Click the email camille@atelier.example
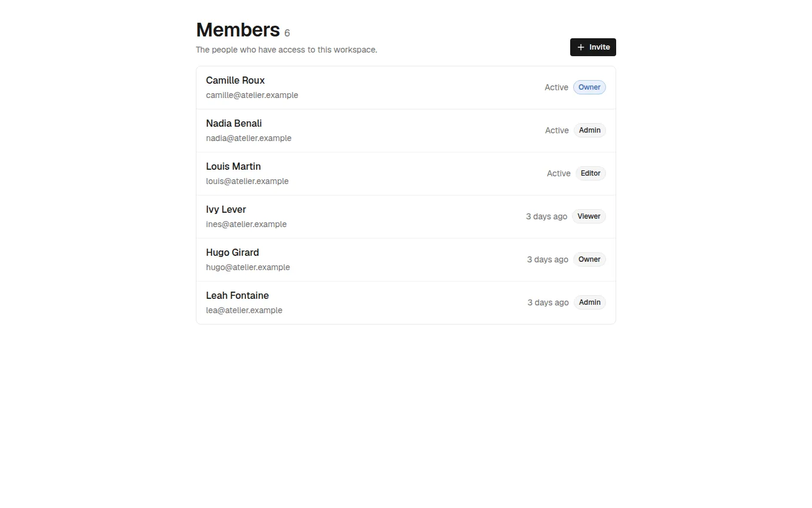The width and height of the screenshot is (812, 508). coord(252,95)
